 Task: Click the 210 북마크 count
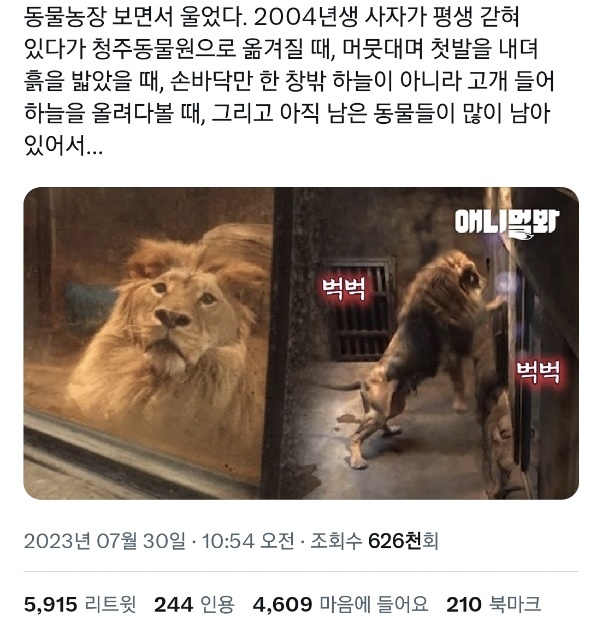click(x=493, y=604)
